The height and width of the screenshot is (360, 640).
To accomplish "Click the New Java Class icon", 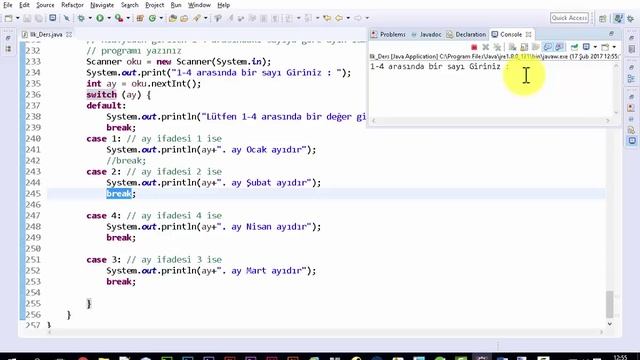I will click(152, 18).
